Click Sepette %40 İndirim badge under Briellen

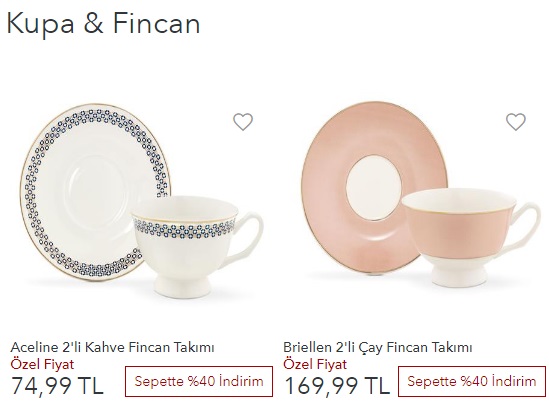pos(472,381)
